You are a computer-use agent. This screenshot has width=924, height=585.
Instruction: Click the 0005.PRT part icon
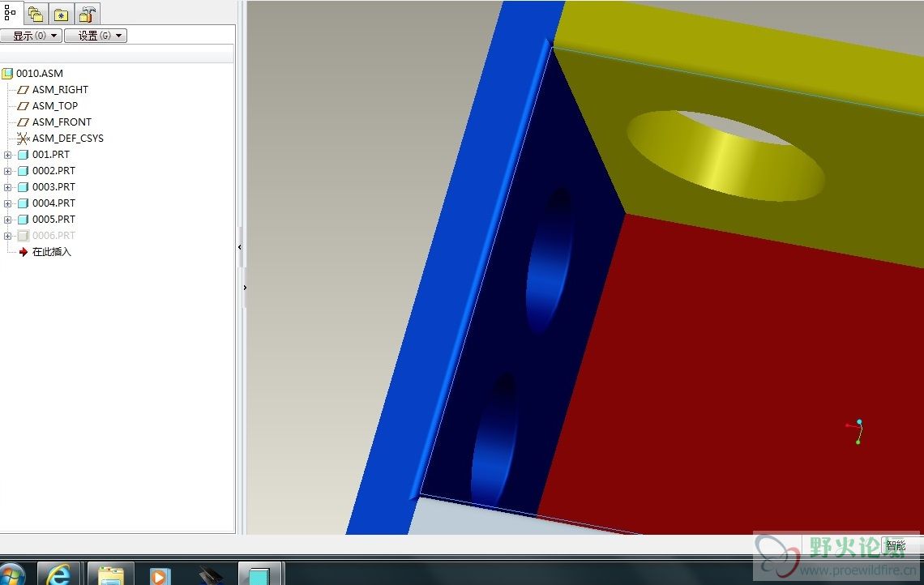pyautogui.click(x=23, y=220)
